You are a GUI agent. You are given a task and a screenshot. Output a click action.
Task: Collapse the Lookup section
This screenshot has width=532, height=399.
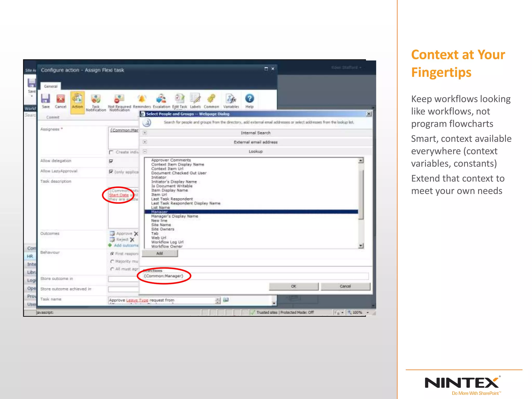click(x=145, y=151)
